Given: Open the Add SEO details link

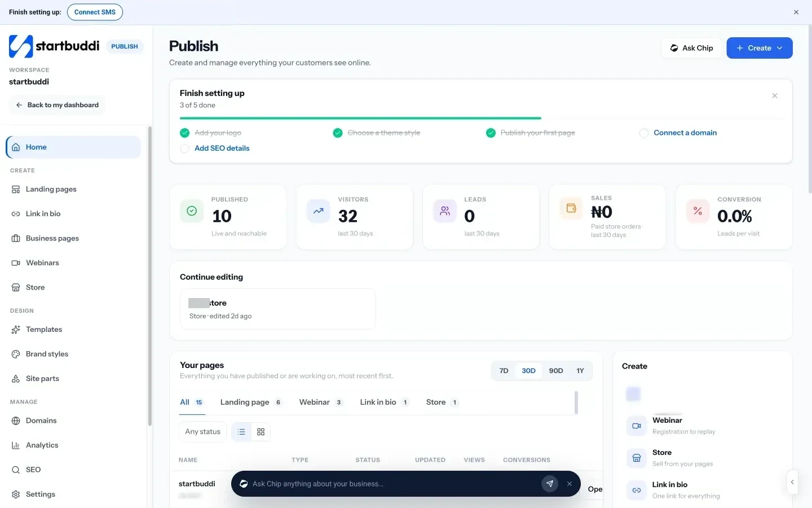Looking at the screenshot, I should 222,148.
